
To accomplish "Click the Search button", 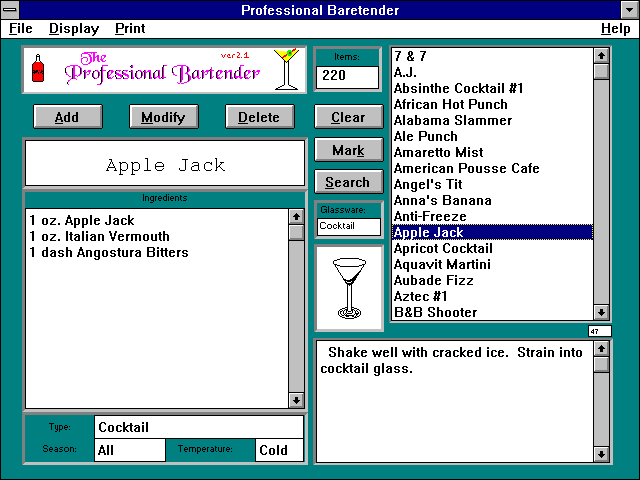I will click(x=348, y=182).
